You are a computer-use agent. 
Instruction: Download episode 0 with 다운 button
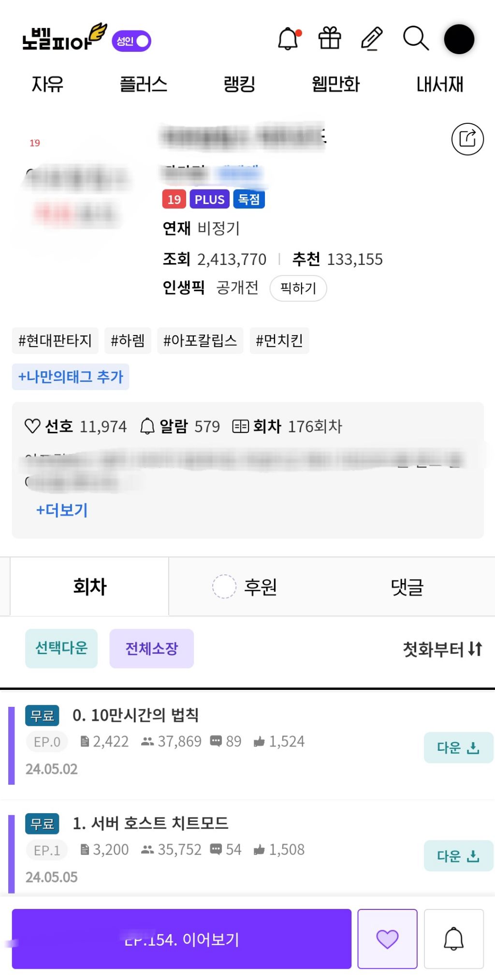458,747
